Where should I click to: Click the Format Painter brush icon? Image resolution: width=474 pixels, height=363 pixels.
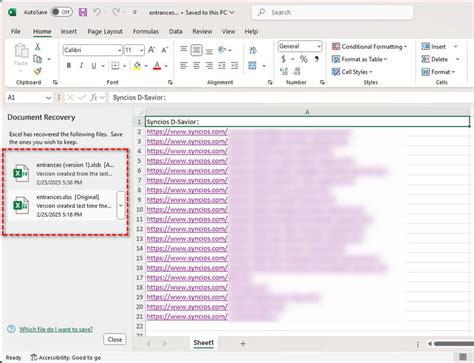(x=38, y=71)
